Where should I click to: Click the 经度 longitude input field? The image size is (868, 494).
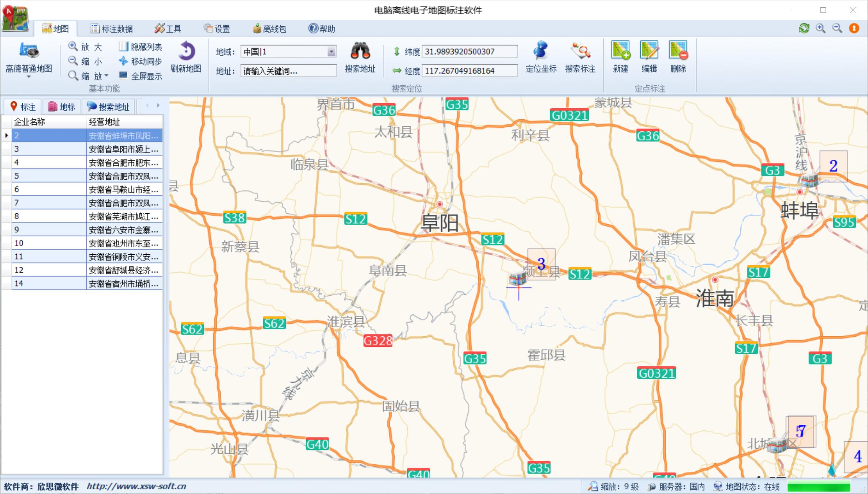tap(469, 71)
